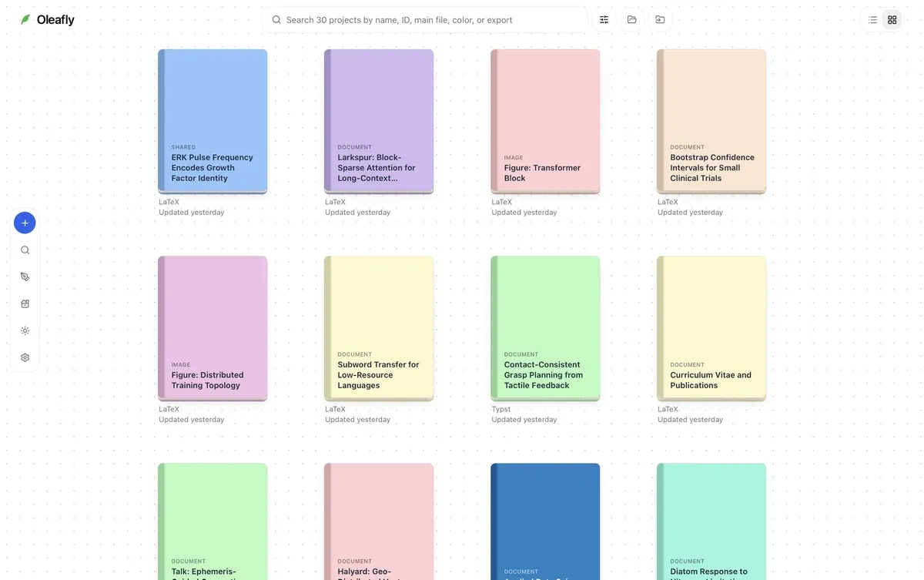Switch to grid view

click(892, 20)
